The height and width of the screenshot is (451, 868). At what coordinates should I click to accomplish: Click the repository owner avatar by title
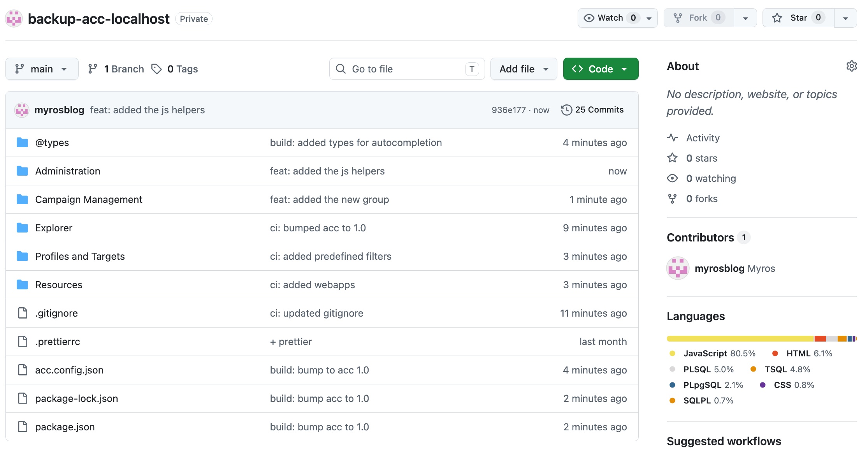(14, 18)
